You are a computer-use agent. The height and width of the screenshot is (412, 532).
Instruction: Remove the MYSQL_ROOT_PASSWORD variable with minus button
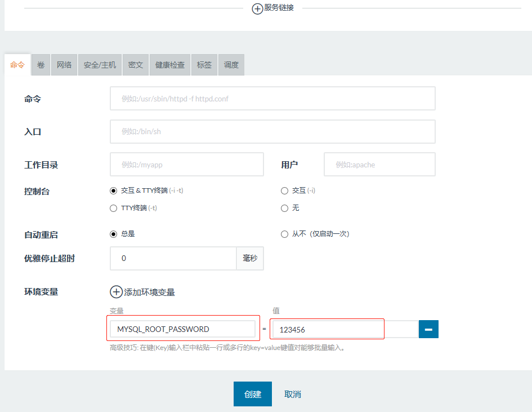pyautogui.click(x=428, y=329)
